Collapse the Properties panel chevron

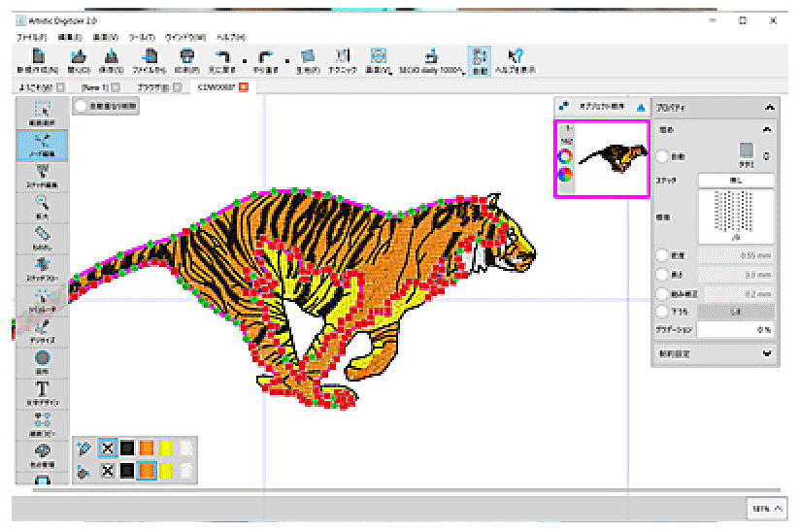[769, 107]
